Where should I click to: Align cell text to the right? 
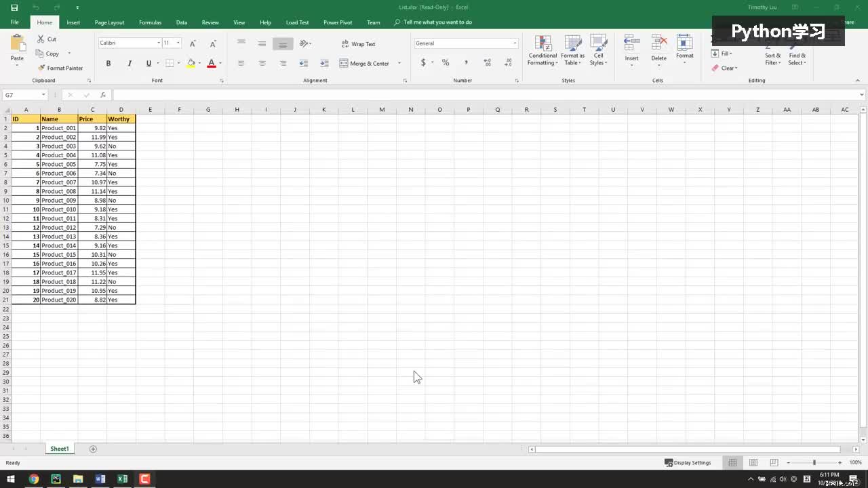pos(283,63)
